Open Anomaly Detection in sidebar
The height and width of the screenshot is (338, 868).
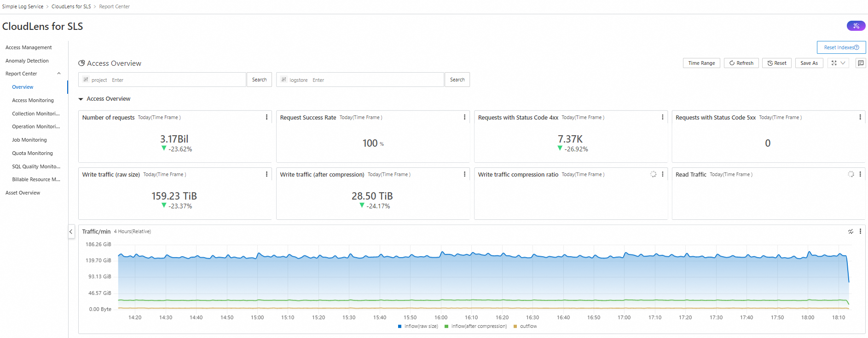[27, 61]
